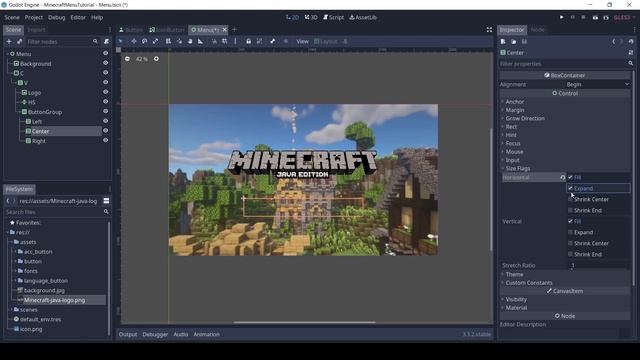Expand the Custom Constants section
The height and width of the screenshot is (360, 640).
pyautogui.click(x=529, y=283)
